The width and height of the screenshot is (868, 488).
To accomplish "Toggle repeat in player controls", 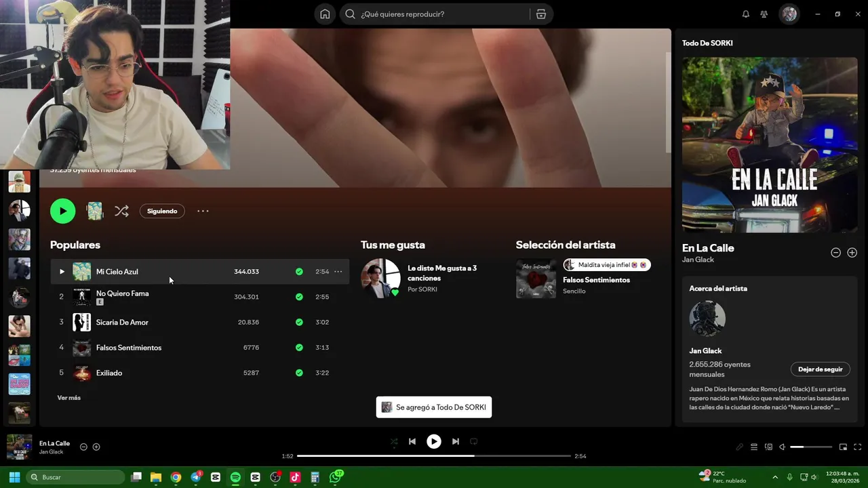I will 473,441.
